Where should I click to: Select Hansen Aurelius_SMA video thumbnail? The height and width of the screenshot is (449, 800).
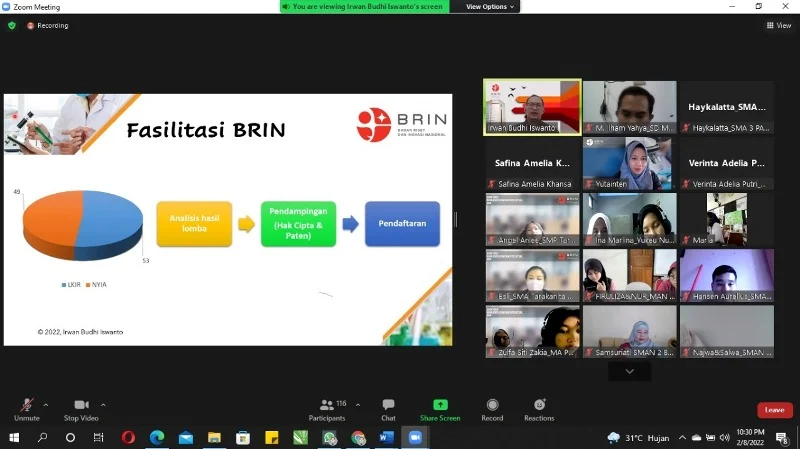click(727, 276)
